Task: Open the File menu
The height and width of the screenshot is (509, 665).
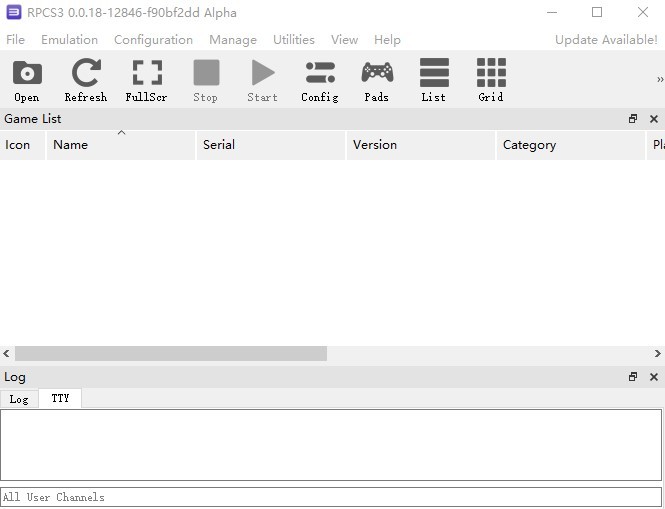Action: tap(16, 40)
